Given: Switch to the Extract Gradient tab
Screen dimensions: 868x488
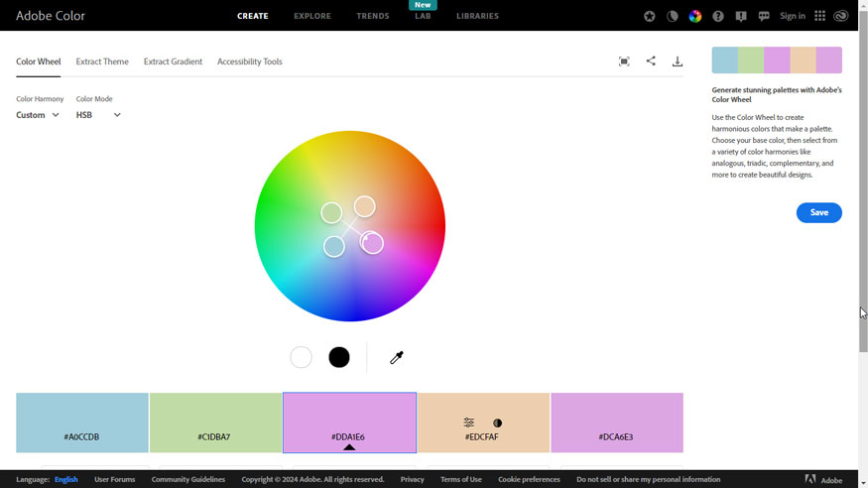Looking at the screenshot, I should click(x=173, y=61).
